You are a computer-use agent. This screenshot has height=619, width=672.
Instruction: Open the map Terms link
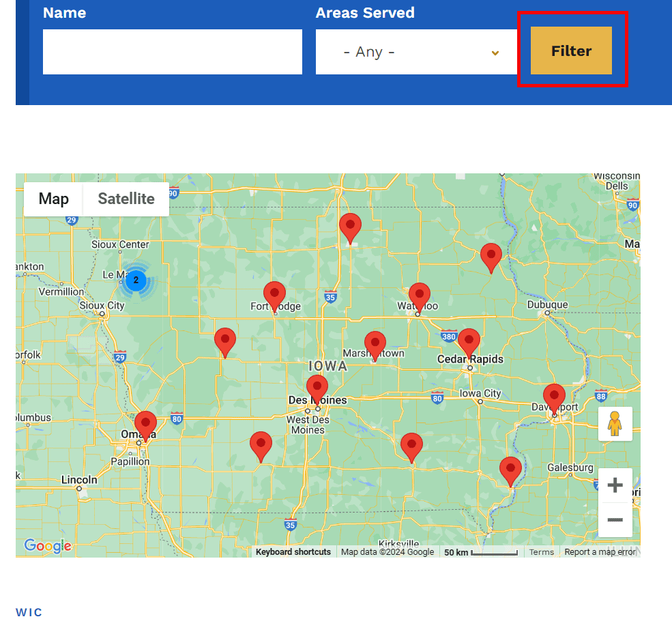(x=541, y=551)
